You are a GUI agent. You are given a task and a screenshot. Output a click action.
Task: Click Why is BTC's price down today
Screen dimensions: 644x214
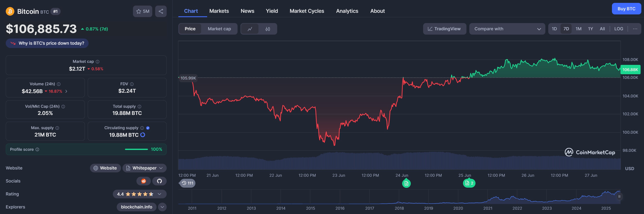[x=47, y=43]
